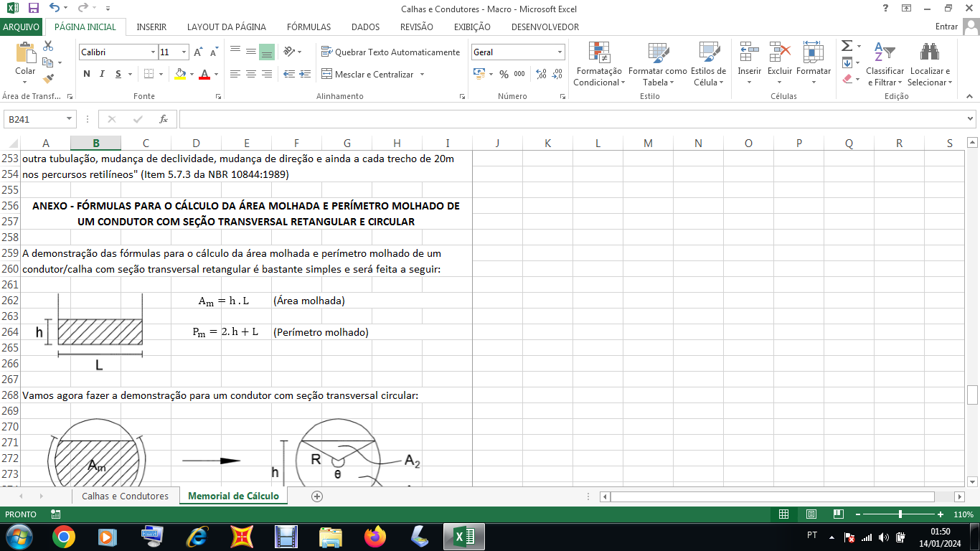Viewport: 980px width, 551px height.
Task: Open Formatação Condicional menu
Action: 598,65
